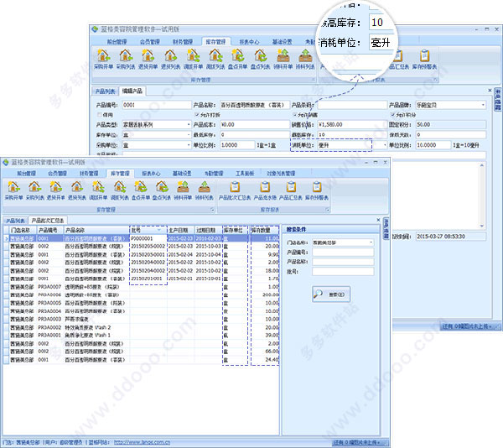This screenshot has width=503, height=448.
Task: Click 退货列表 icon in the back window
Action: point(170,59)
